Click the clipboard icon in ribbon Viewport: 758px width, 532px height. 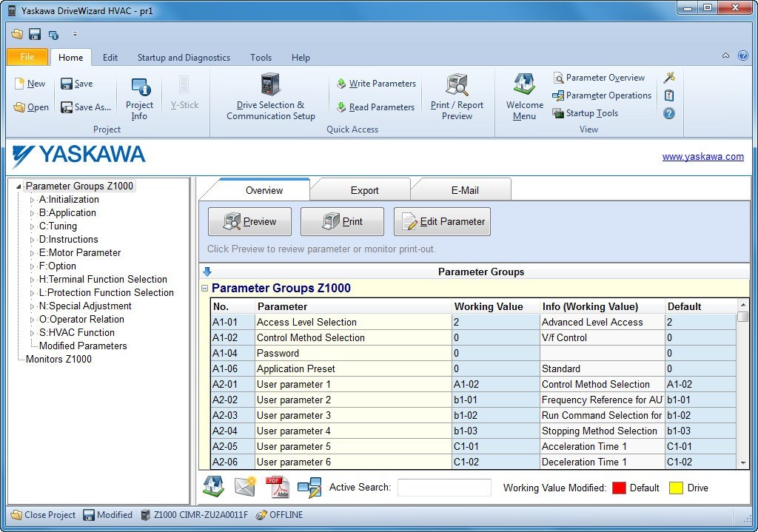coord(669,95)
